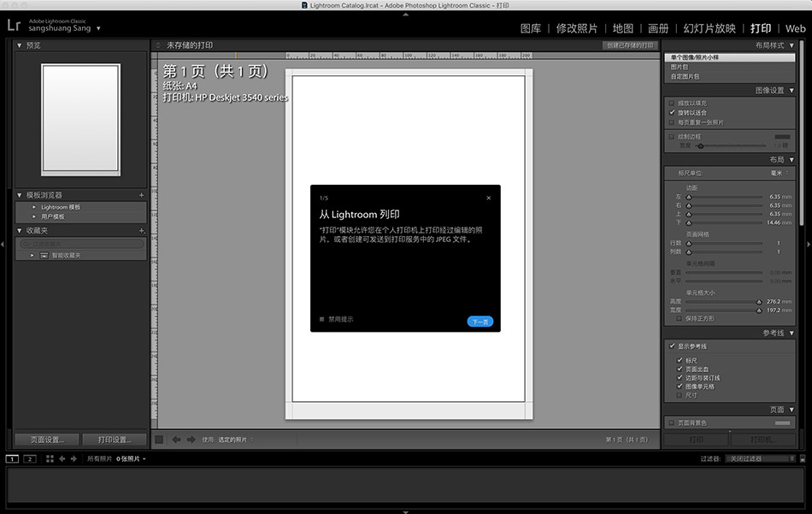Check the 保持正方形 option

click(679, 319)
